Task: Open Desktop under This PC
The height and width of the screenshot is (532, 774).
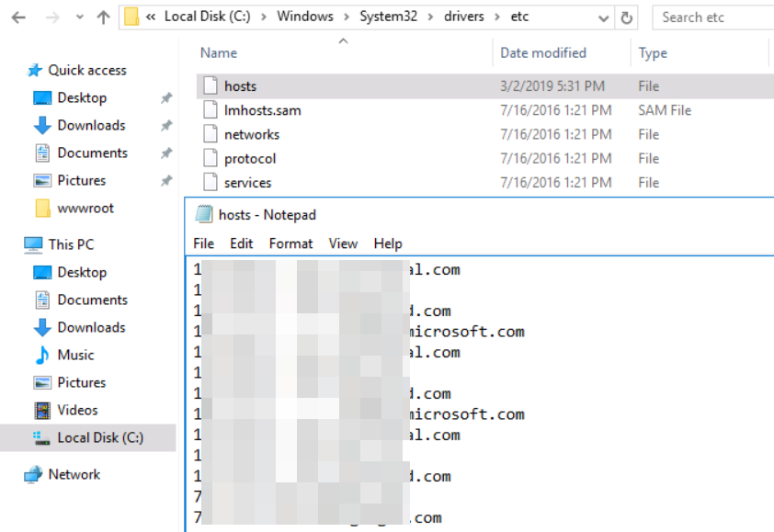Action: [82, 272]
